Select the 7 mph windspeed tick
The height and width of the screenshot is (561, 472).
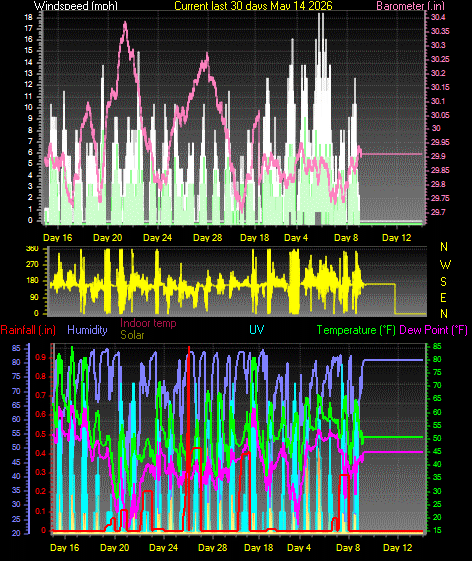[30, 142]
